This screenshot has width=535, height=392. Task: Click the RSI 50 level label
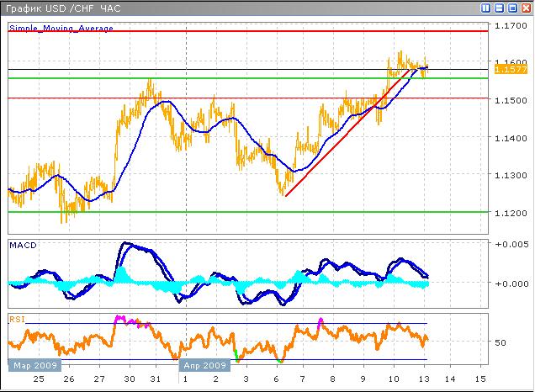tap(500, 342)
